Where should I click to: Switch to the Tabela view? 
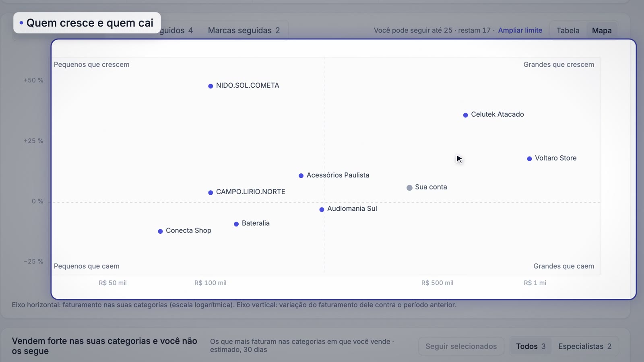(568, 31)
